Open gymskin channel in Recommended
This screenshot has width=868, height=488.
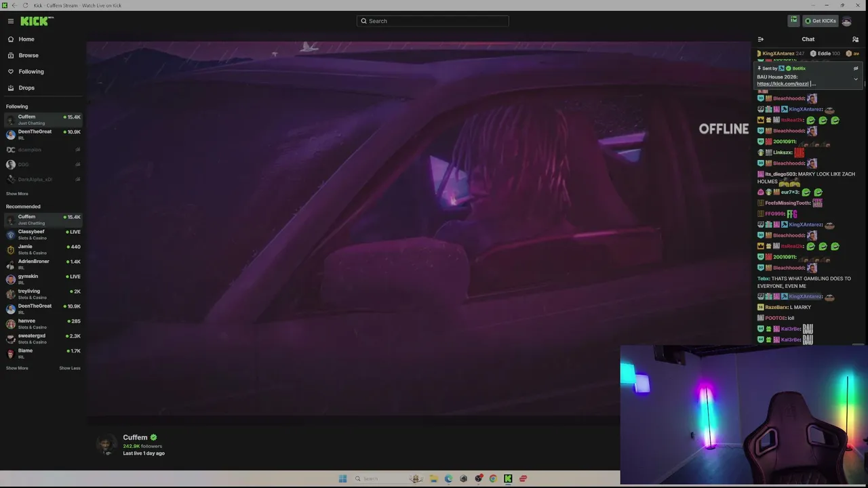(42, 279)
